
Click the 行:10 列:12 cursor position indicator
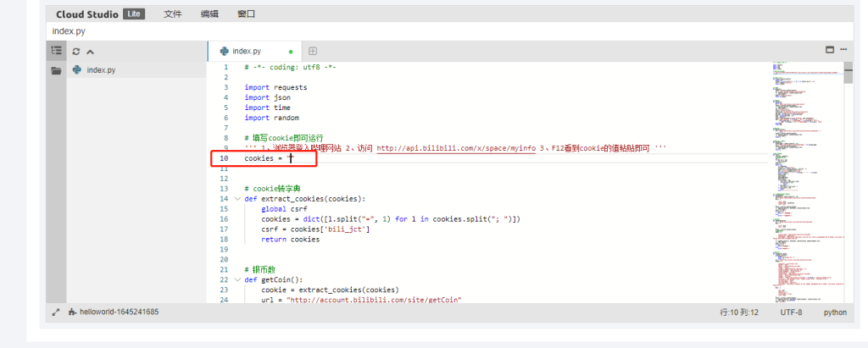click(738, 312)
